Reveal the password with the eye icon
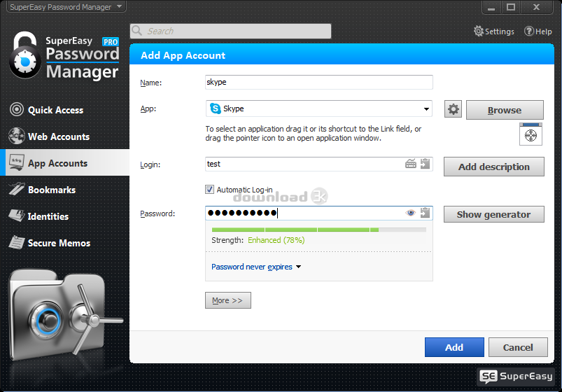 tap(411, 213)
